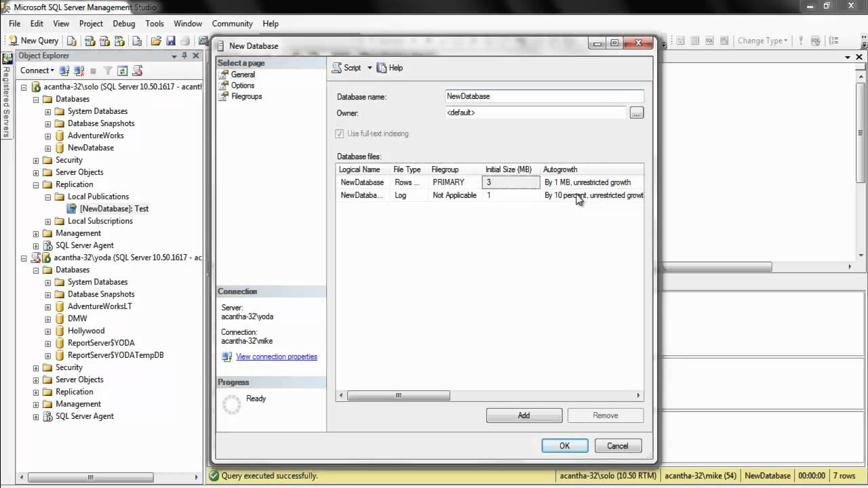Collapse the Local Publications node

47,197
